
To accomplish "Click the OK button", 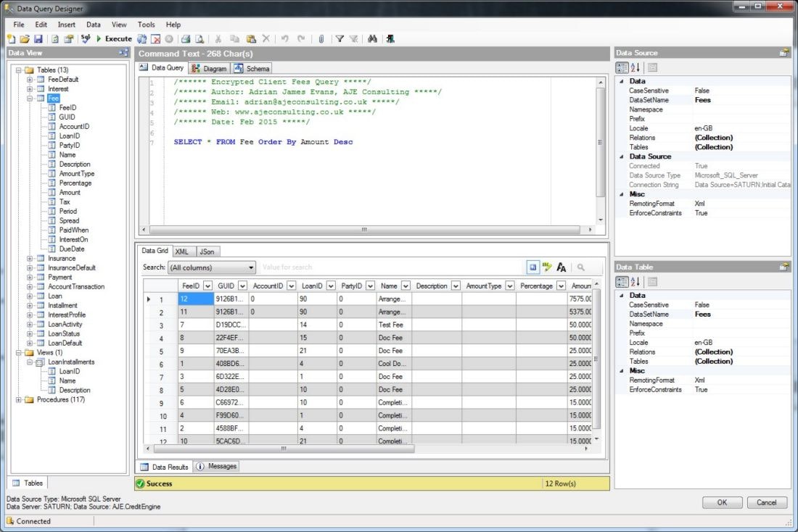I will click(x=722, y=502).
